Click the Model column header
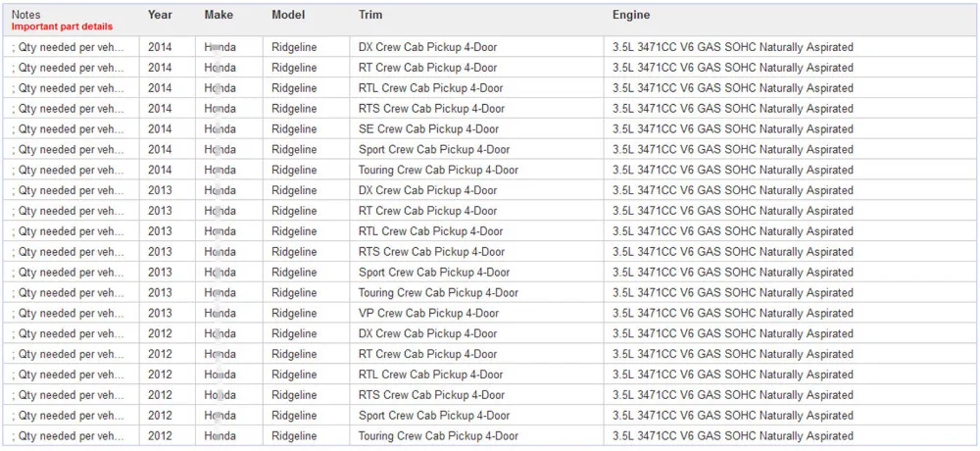 pyautogui.click(x=288, y=15)
